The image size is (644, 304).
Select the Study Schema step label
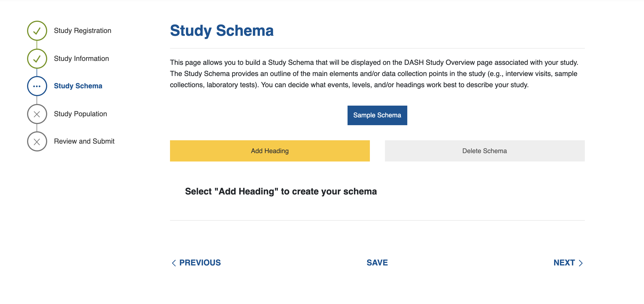(x=78, y=86)
